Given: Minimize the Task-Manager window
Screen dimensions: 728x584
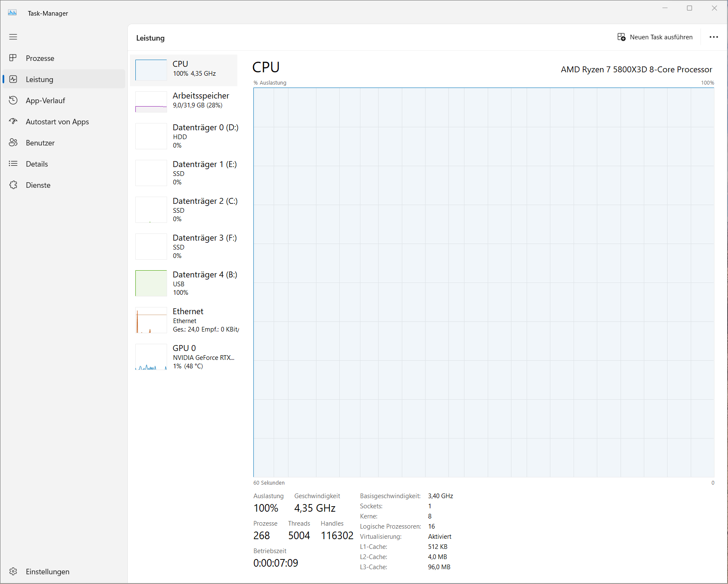Looking at the screenshot, I should (665, 8).
